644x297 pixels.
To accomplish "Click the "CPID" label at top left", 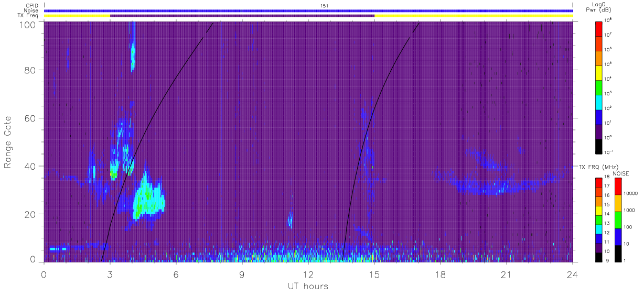I will point(33,5).
